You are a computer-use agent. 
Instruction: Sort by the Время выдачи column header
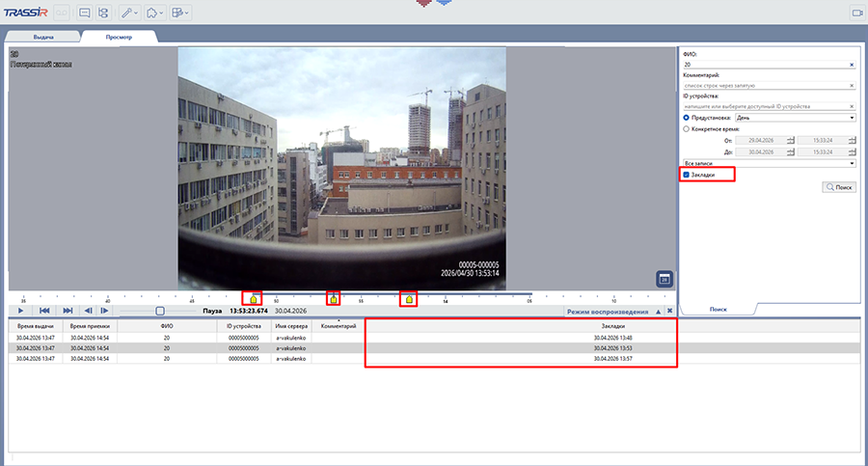[x=36, y=326]
